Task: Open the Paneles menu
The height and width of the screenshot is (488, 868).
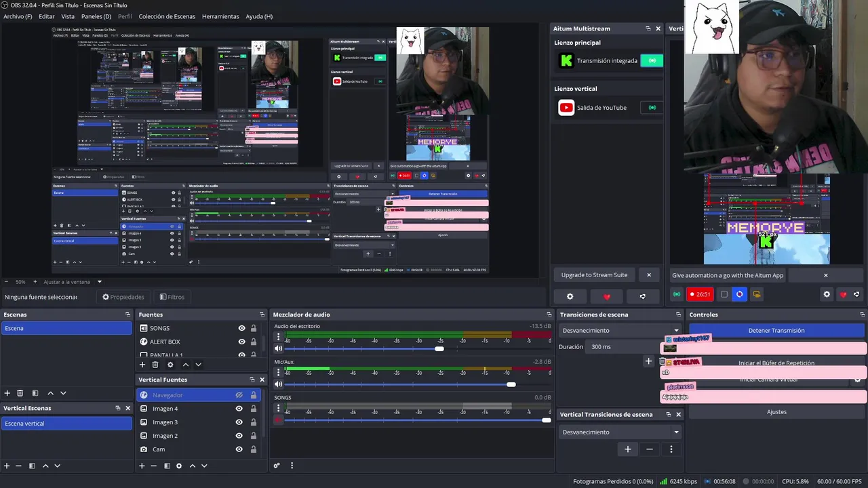Action: point(96,16)
